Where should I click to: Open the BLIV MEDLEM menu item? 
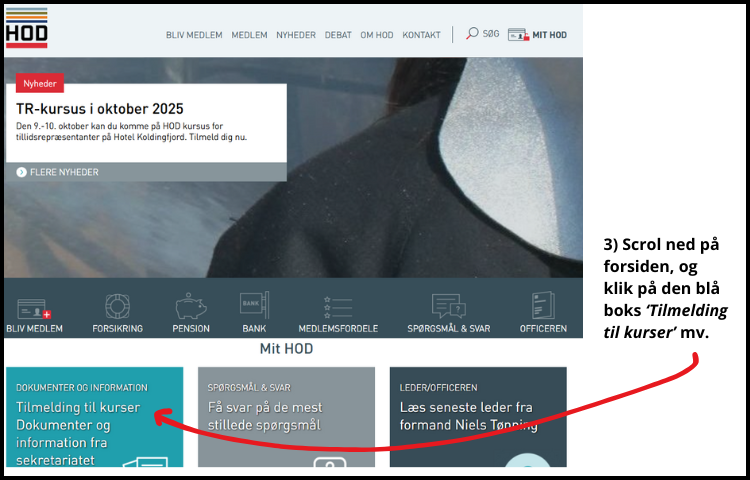pyautogui.click(x=194, y=35)
